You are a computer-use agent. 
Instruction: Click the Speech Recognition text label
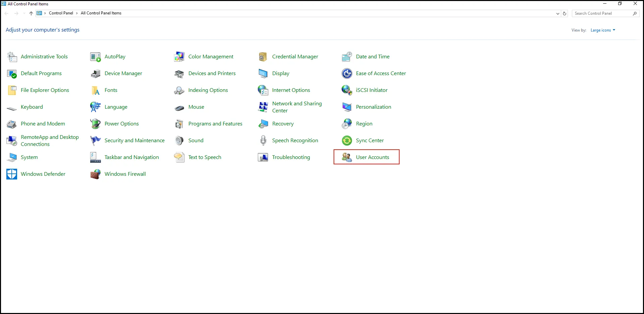click(x=295, y=141)
